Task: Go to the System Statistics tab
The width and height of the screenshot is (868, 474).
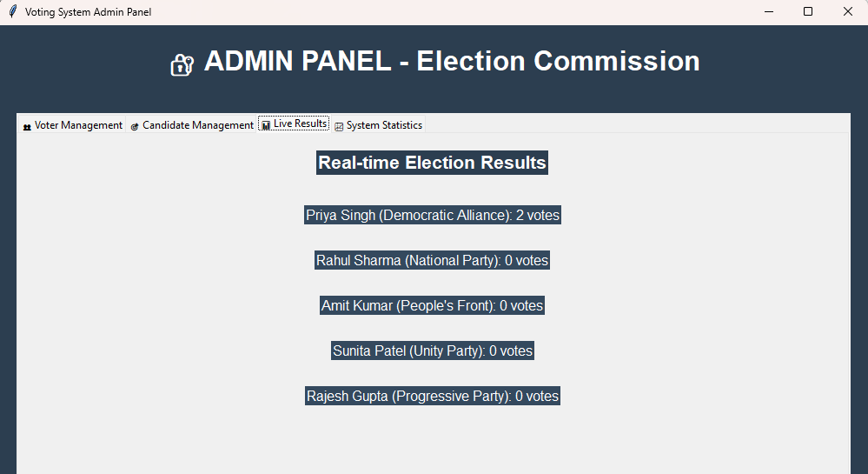Action: click(x=384, y=125)
